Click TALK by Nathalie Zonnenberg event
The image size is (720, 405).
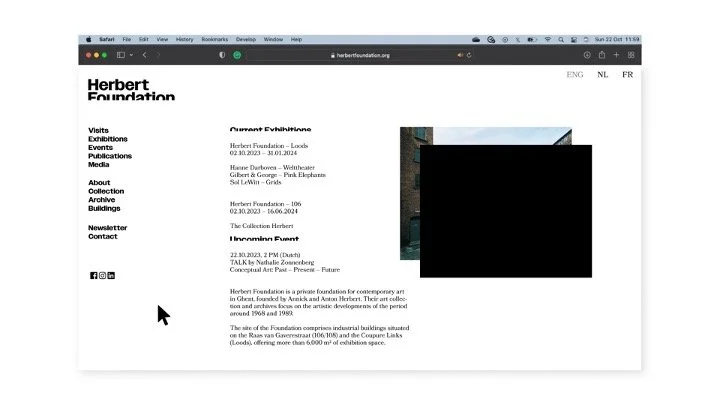pyautogui.click(x=272, y=262)
